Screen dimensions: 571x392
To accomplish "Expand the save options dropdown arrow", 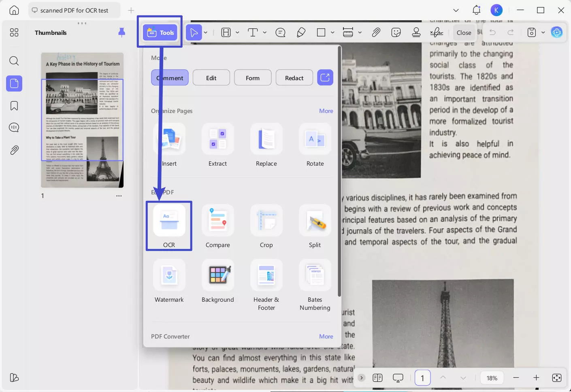I will click(x=543, y=32).
